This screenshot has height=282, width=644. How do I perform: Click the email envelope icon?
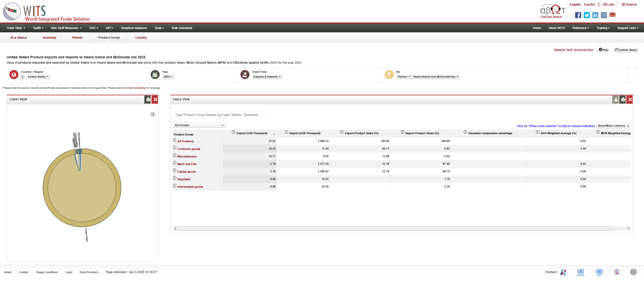[x=612, y=15]
